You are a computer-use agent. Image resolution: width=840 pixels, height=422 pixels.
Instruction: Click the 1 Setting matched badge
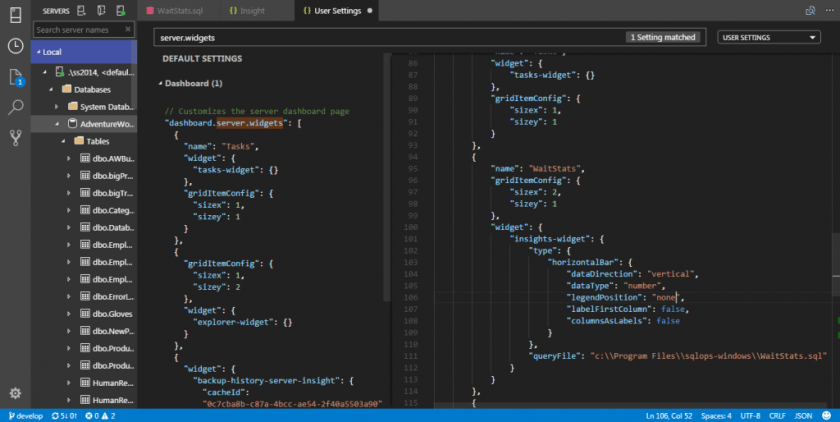point(663,37)
